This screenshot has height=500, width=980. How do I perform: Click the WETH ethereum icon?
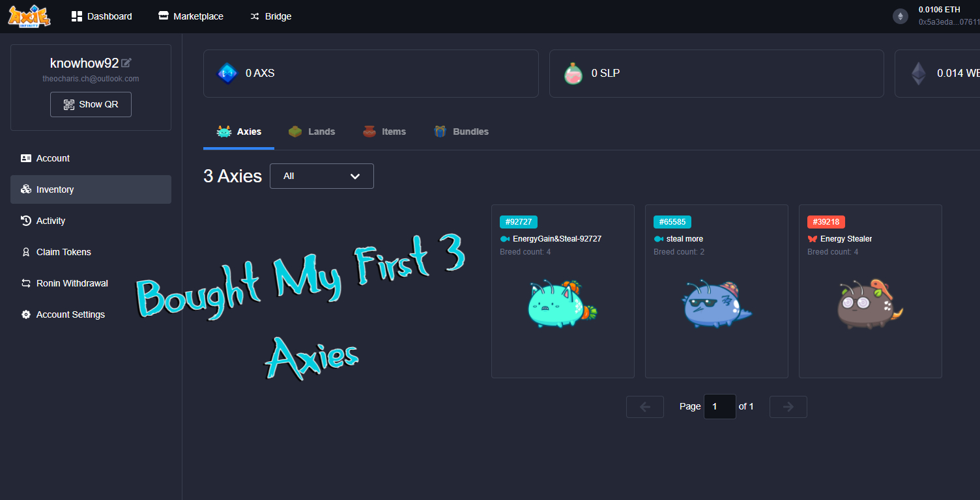919,74
